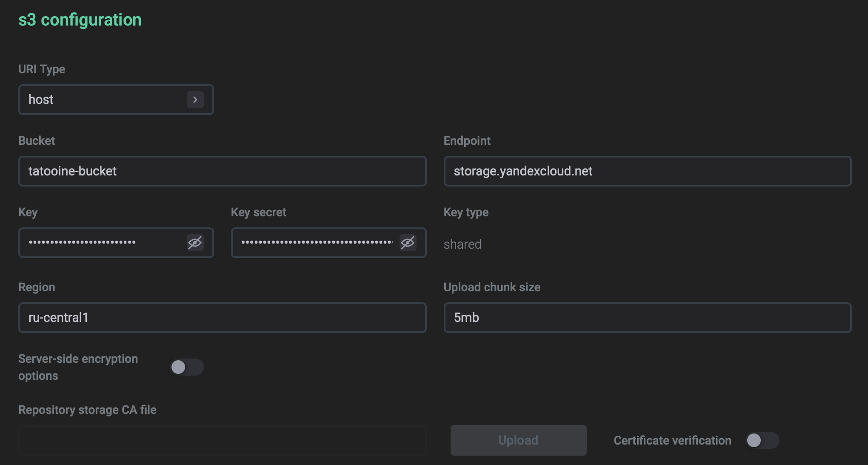Enable Server-side encryption options switch
This screenshot has height=465, width=868.
point(187,367)
